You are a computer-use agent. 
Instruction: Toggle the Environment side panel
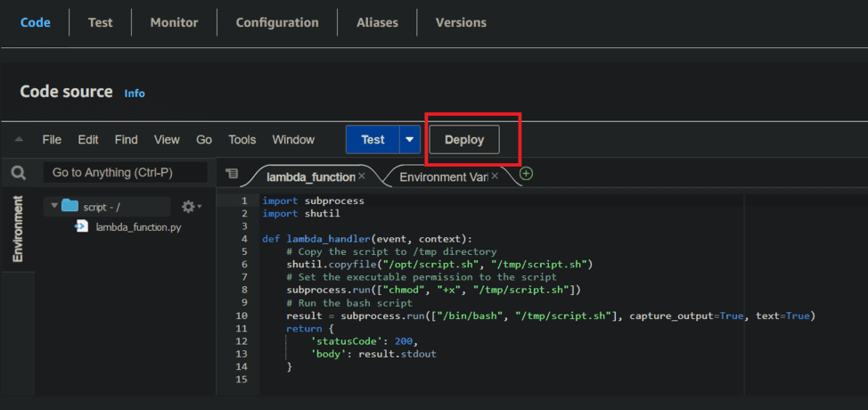pyautogui.click(x=18, y=230)
